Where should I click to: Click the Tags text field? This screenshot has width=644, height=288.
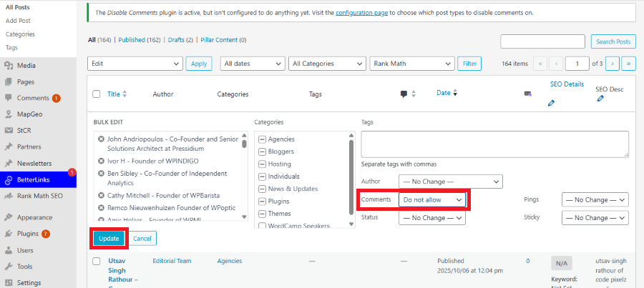494,144
